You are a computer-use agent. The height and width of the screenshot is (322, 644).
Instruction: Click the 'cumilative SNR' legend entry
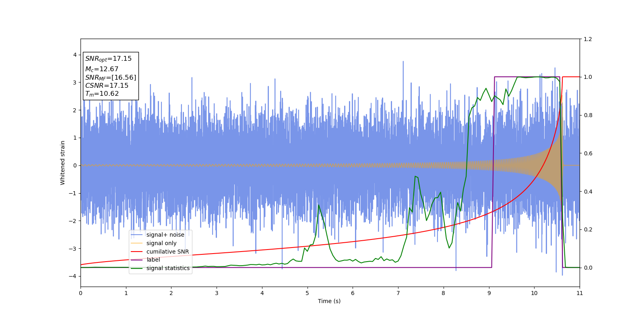tap(167, 252)
